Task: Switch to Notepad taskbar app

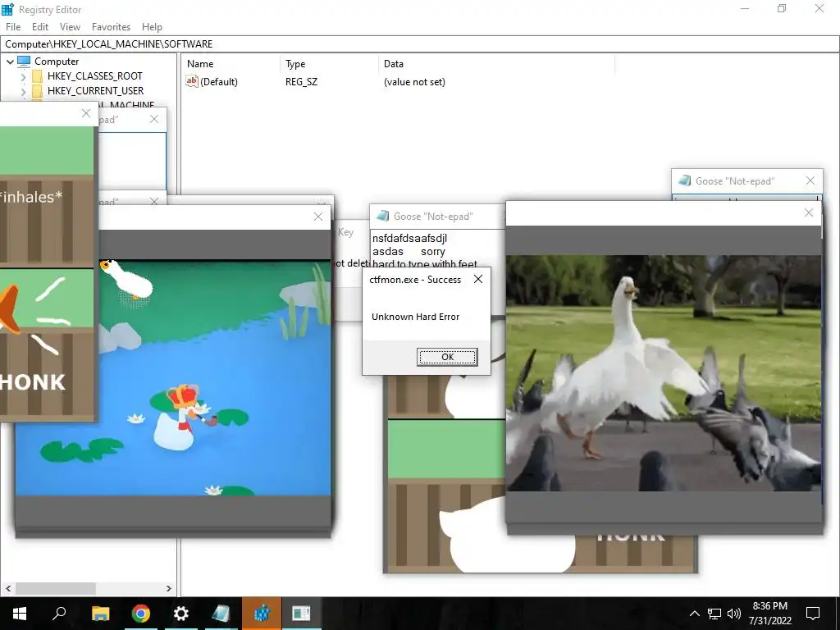Action: [221, 614]
